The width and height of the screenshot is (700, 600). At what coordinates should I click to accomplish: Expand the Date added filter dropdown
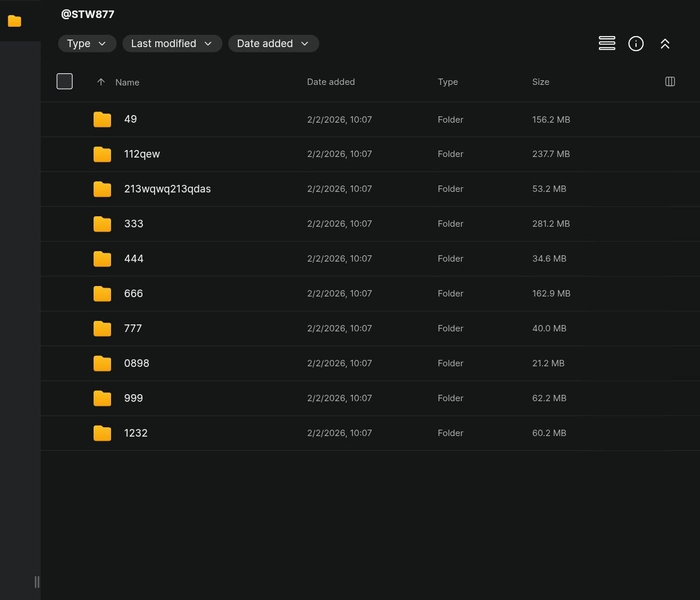[x=273, y=44]
